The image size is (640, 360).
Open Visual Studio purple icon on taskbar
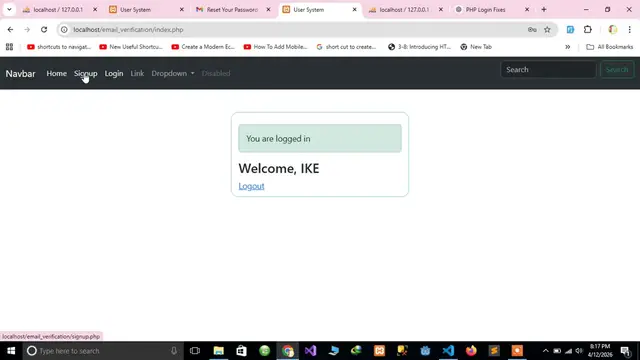310,351
